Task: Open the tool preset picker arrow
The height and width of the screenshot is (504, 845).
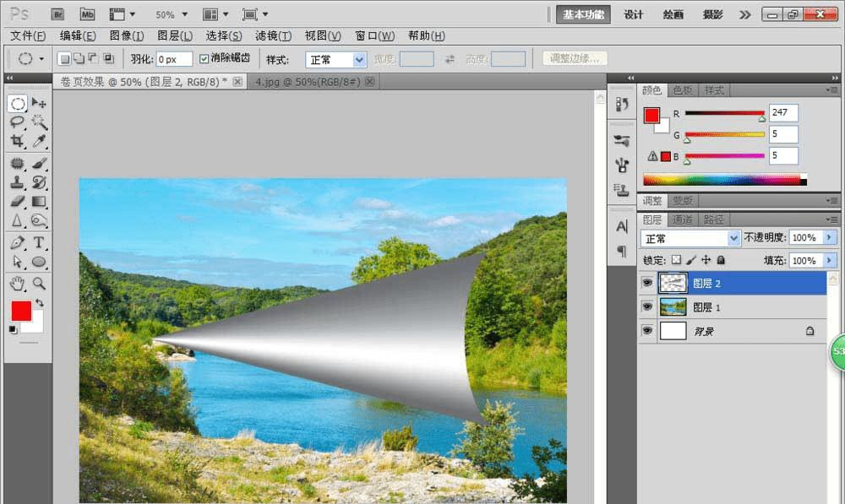Action: [41, 59]
